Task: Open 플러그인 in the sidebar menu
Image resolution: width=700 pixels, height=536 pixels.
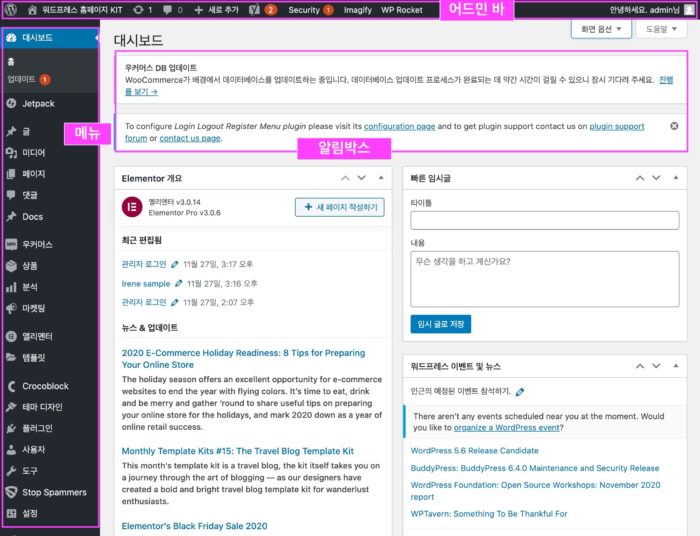Action: [36, 428]
